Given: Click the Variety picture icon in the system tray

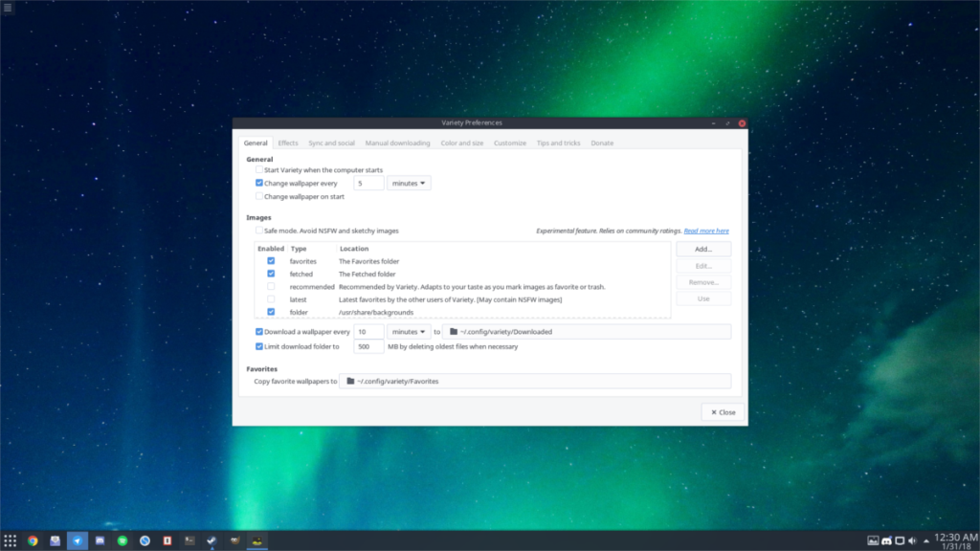Looking at the screenshot, I should tap(873, 540).
